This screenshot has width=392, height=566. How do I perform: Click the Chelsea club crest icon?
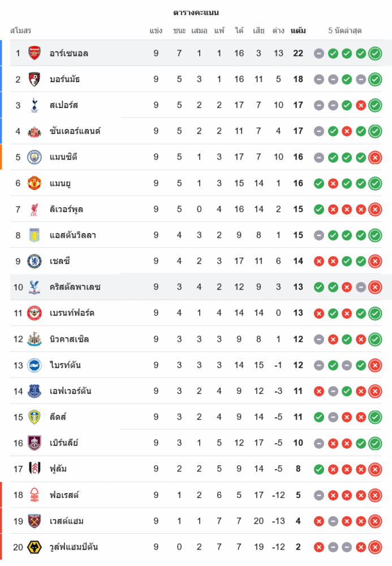pyautogui.click(x=35, y=261)
